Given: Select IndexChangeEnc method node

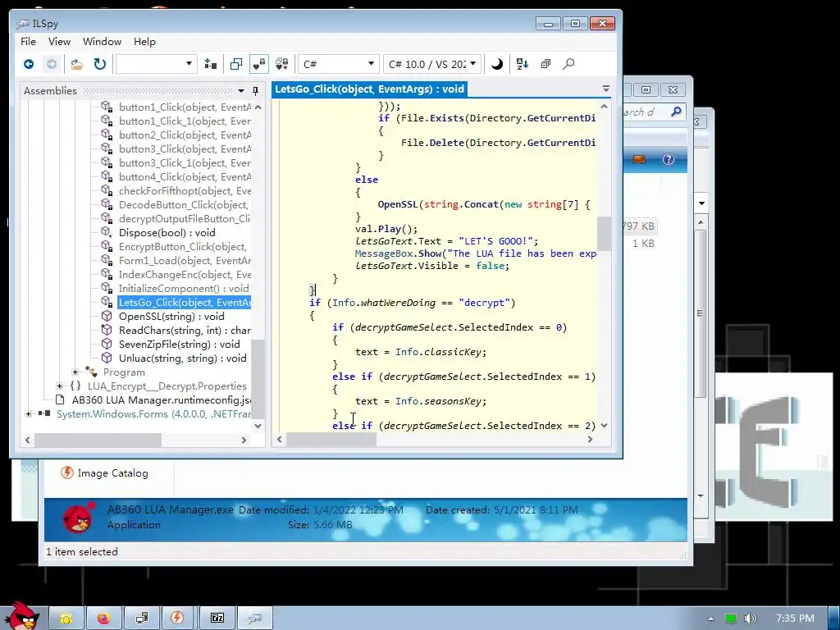Looking at the screenshot, I should click(185, 274).
